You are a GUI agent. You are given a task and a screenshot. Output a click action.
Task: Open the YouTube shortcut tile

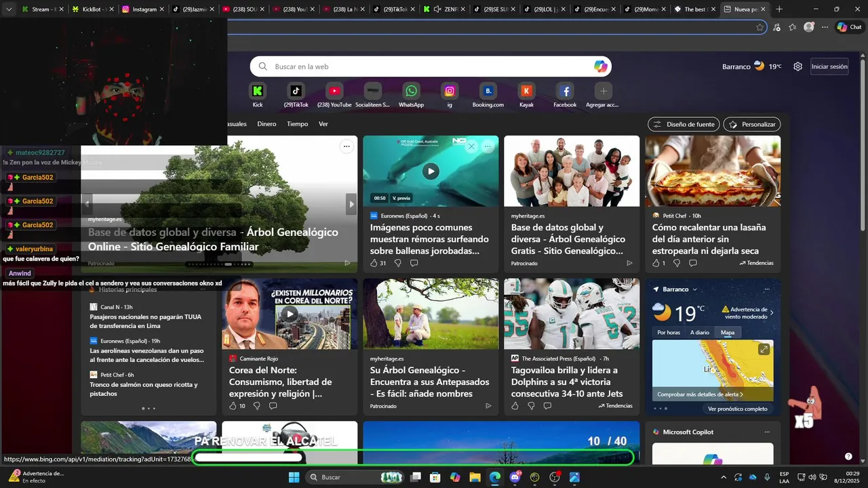click(x=334, y=91)
